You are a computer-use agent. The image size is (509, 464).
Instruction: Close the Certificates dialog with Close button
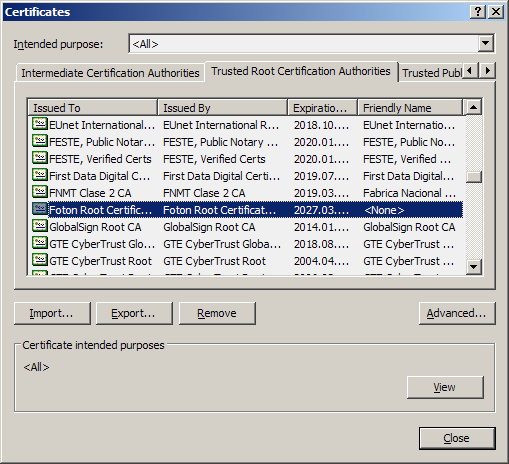(x=457, y=438)
